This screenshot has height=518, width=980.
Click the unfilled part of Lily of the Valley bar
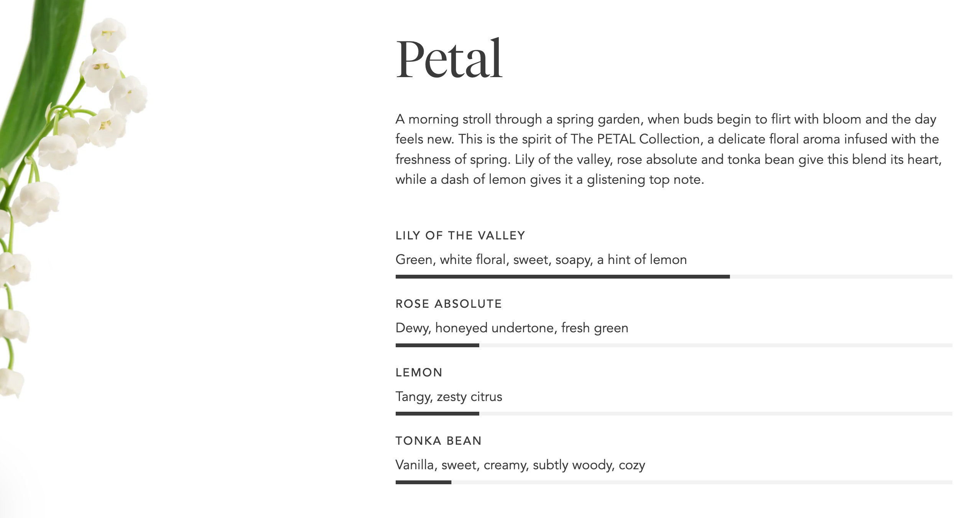[x=840, y=277]
